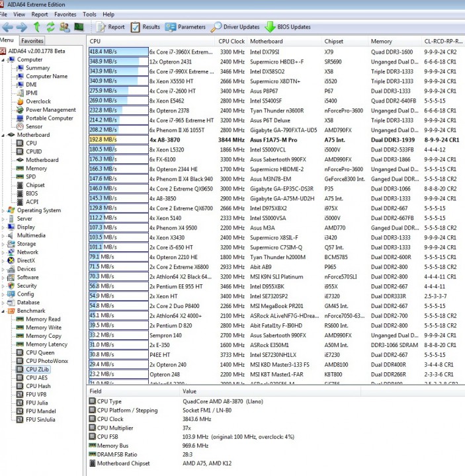Sort by the CPU Clock column header

[x=232, y=41]
